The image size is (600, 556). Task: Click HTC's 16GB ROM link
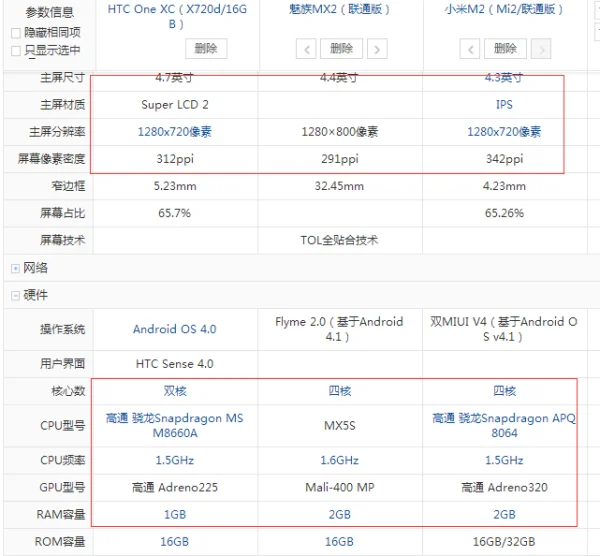click(x=174, y=541)
